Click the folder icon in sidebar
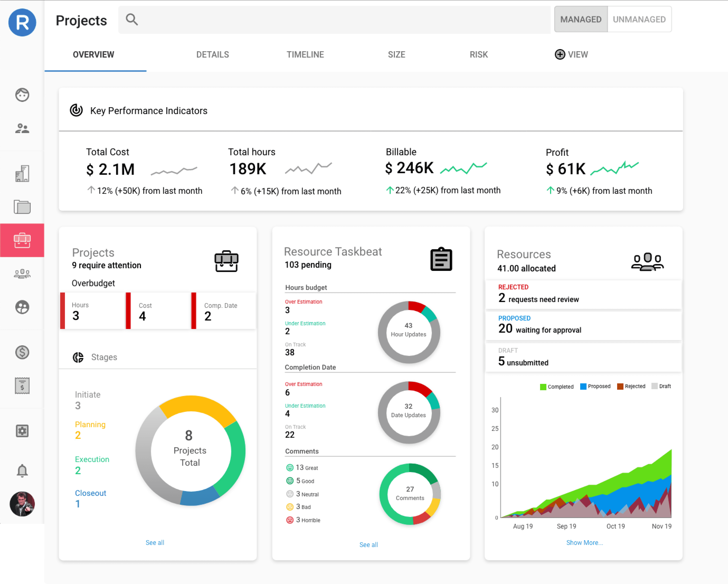Image resolution: width=728 pixels, height=584 pixels. pos(22,207)
